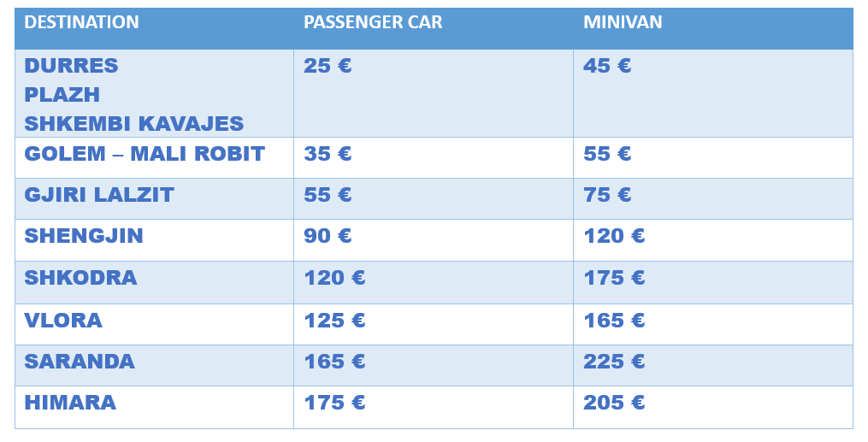Viewport: 868px width, 442px height.
Task: Select the SHENGJIN destination cell
Action: click(x=84, y=237)
